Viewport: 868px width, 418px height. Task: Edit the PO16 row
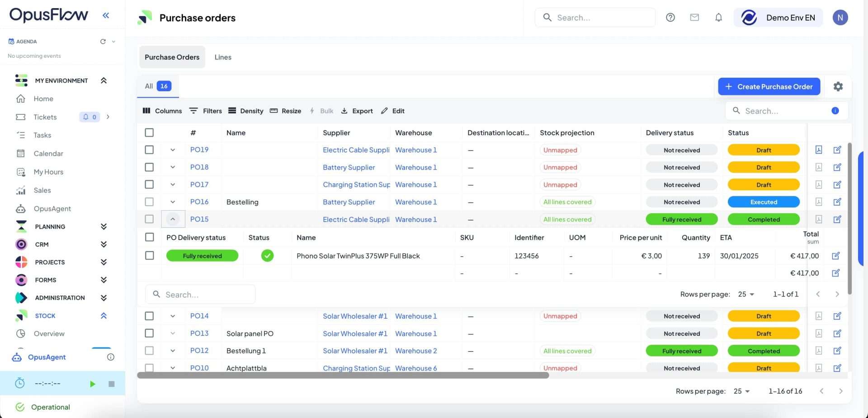(x=837, y=202)
